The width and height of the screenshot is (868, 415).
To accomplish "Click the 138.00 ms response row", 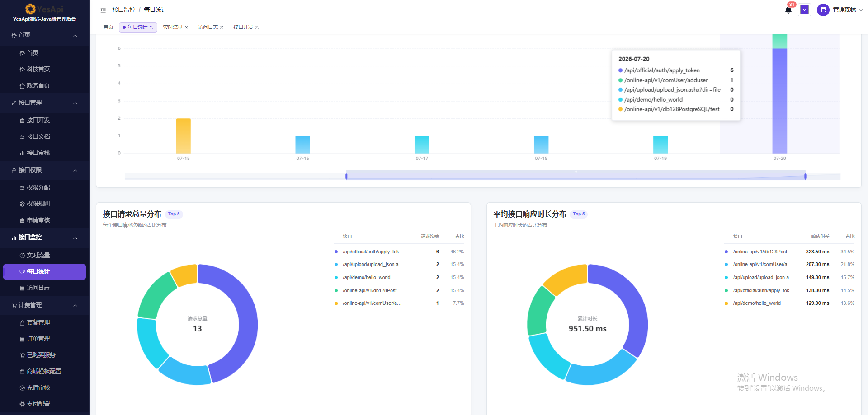I will pyautogui.click(x=789, y=291).
